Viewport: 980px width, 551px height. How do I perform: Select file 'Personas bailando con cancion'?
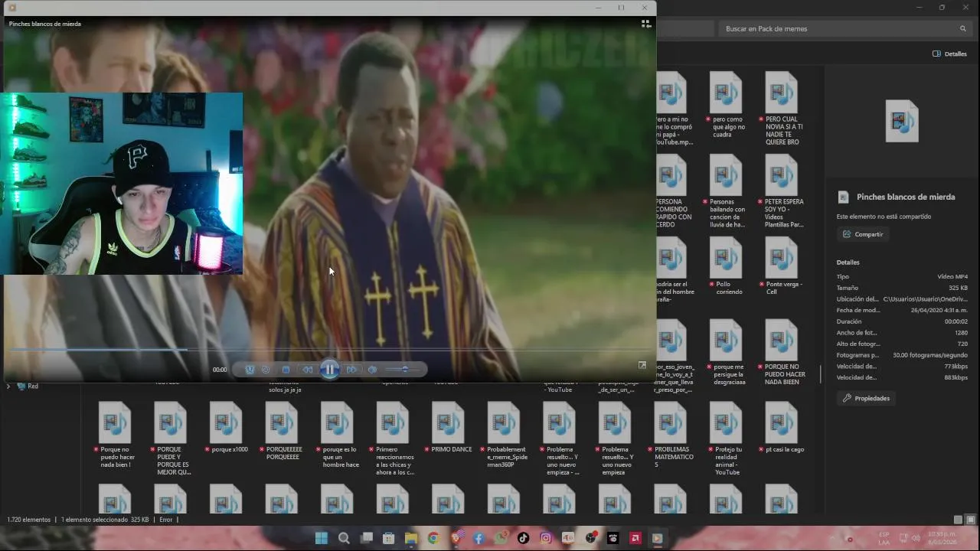point(725,191)
